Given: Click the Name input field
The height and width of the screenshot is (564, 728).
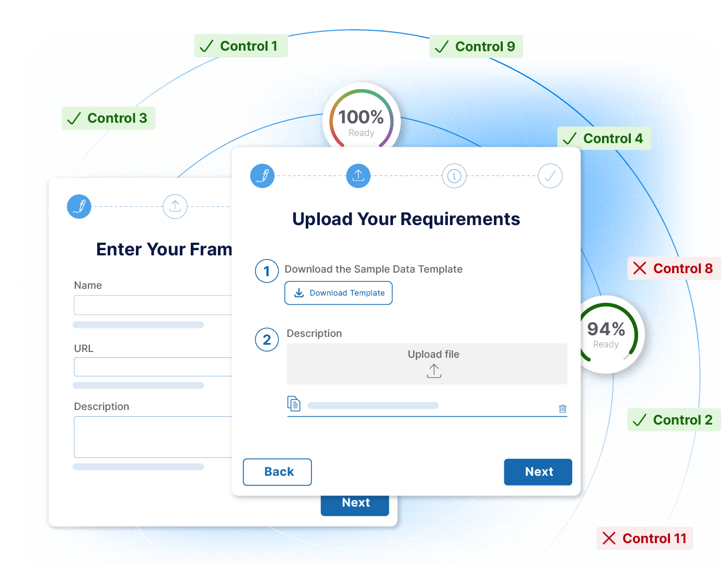Looking at the screenshot, I should click(x=153, y=305).
